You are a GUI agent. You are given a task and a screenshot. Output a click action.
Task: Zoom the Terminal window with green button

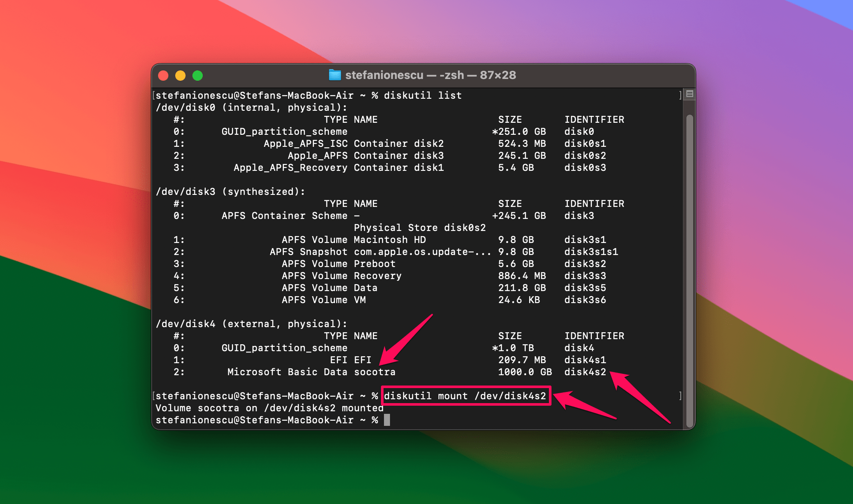(x=198, y=76)
